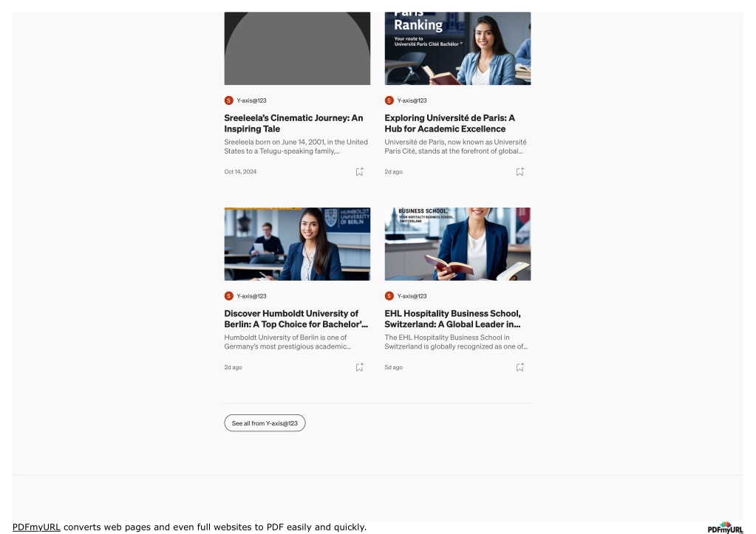Click author avatar above Exploring Université de Paris
Screen dimensions: 756x534
389,100
